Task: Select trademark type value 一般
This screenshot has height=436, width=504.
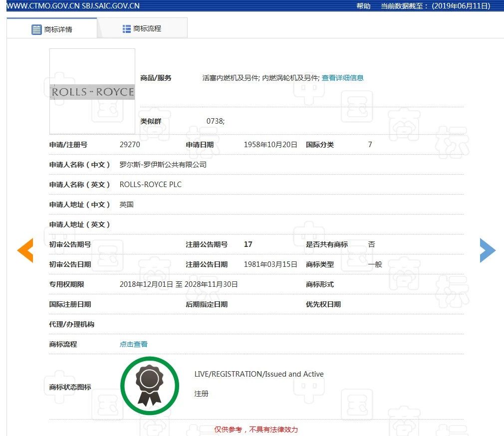Action: [375, 264]
